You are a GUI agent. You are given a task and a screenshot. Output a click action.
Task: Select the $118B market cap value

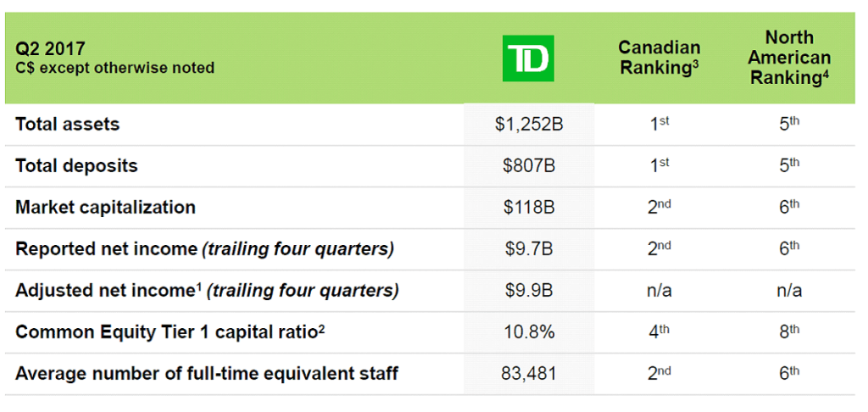[x=529, y=208]
